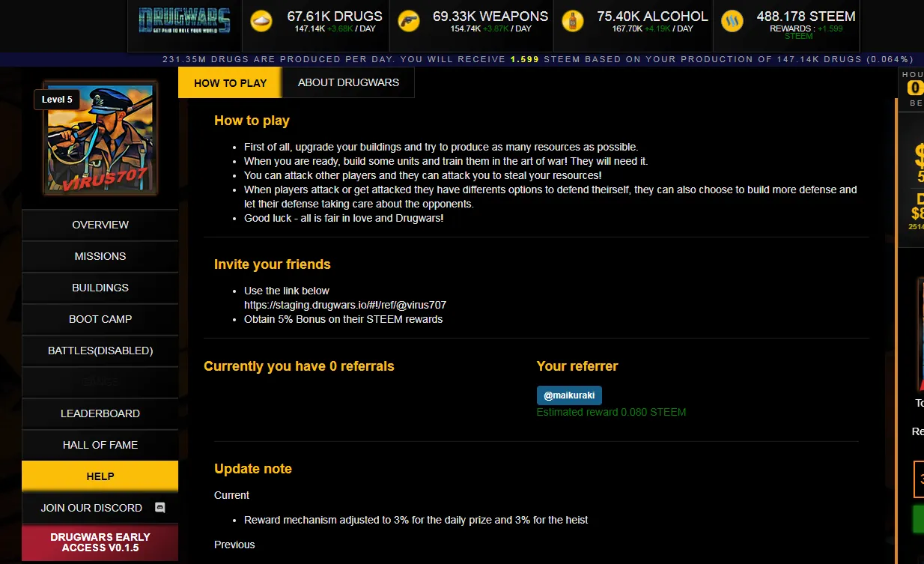Click the Invite your friends heading

272,264
